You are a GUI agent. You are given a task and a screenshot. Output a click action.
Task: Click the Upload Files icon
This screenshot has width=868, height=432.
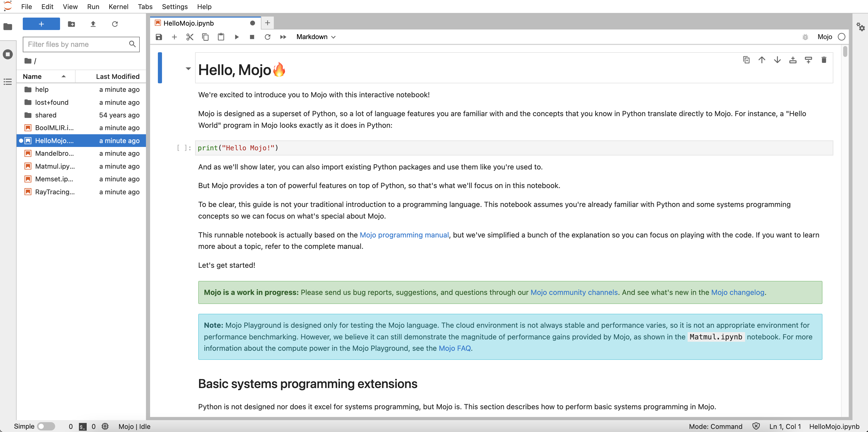click(x=93, y=24)
